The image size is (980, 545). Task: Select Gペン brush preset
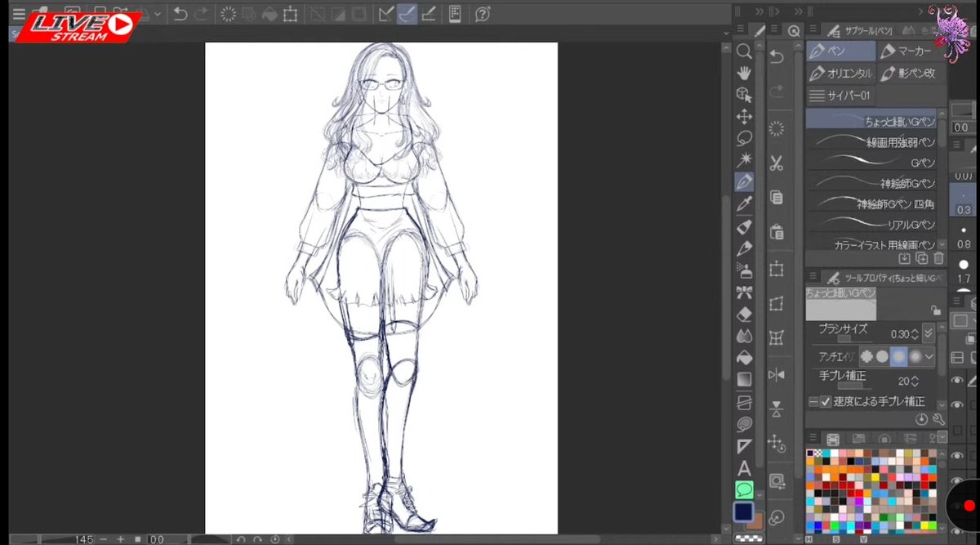tap(871, 162)
